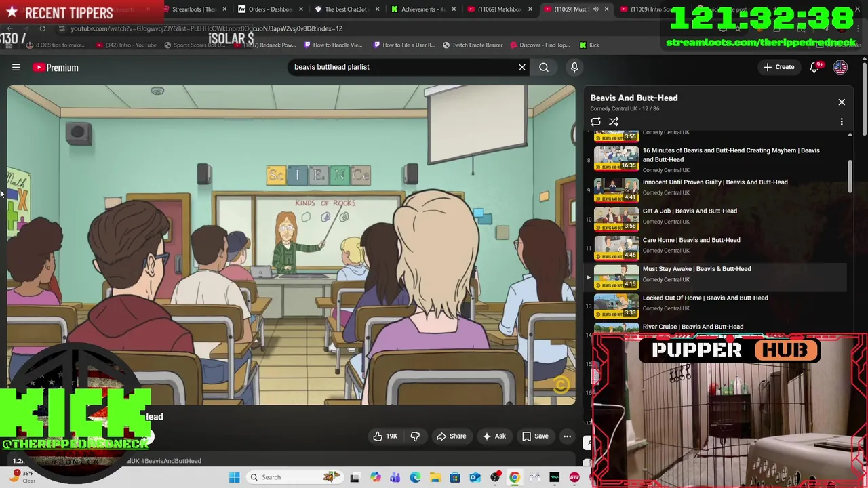This screenshot has height=488, width=868.
Task: Toggle playlist loop
Action: tap(595, 122)
